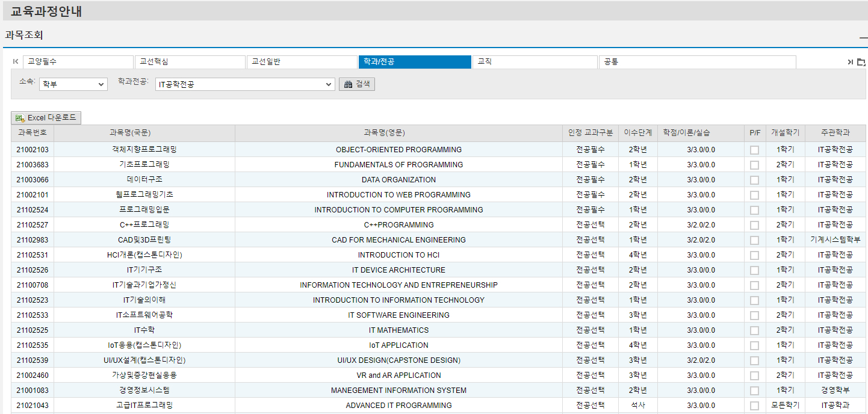Switch to the 공통 tab
This screenshot has width=868, height=414.
point(698,62)
